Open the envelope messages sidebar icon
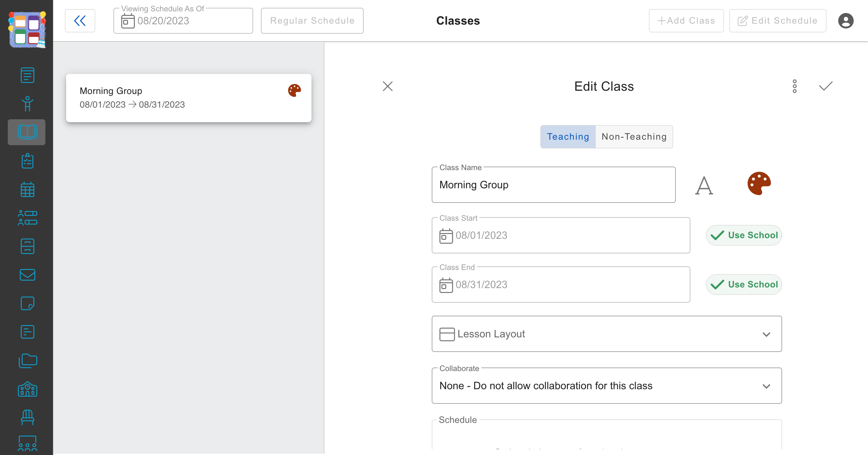 27,275
